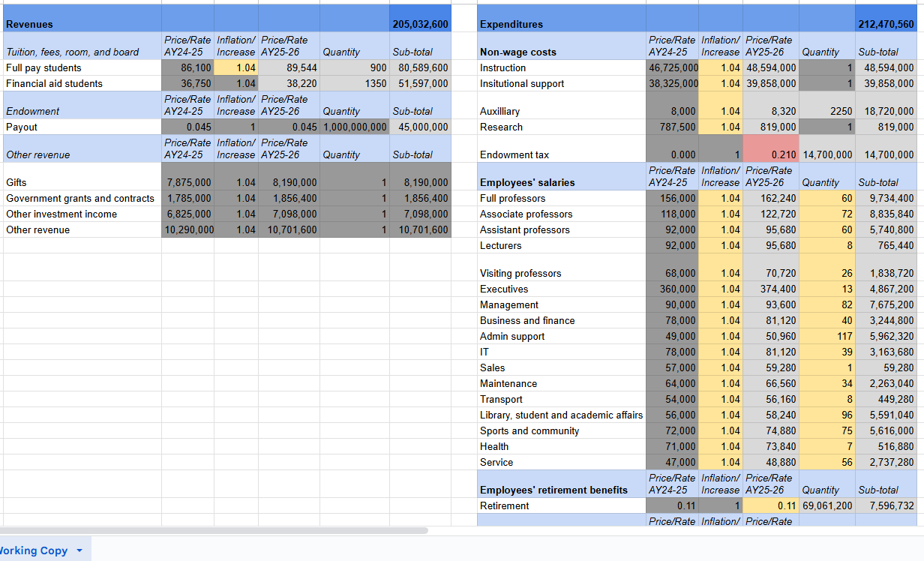The image size is (924, 561).
Task: Select the 'Associate professors' row label
Action: click(561, 214)
